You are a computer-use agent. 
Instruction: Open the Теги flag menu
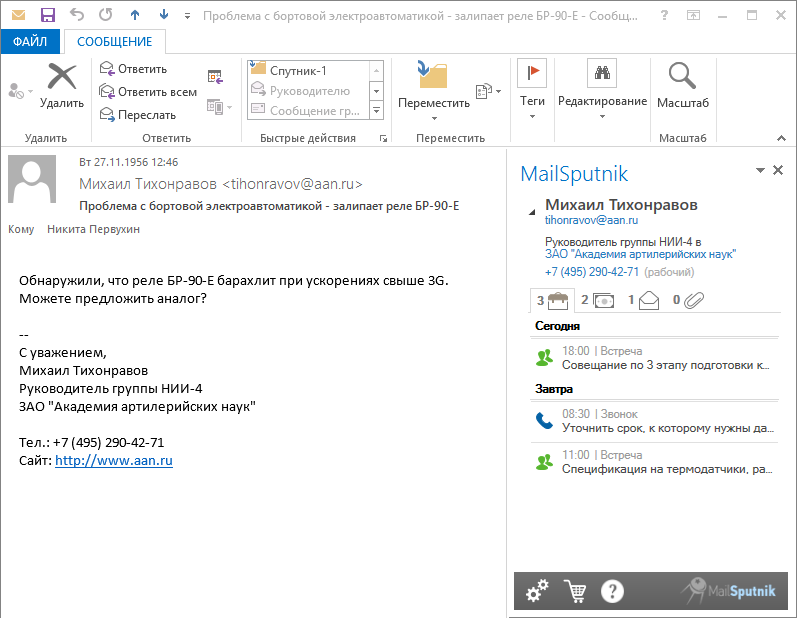tap(532, 89)
